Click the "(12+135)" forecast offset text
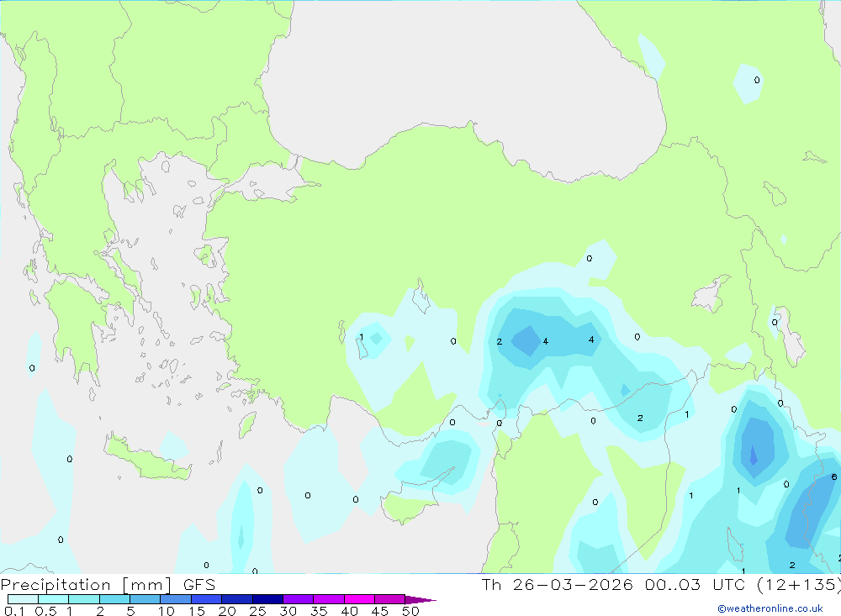This screenshot has width=841, height=616. tap(799, 585)
